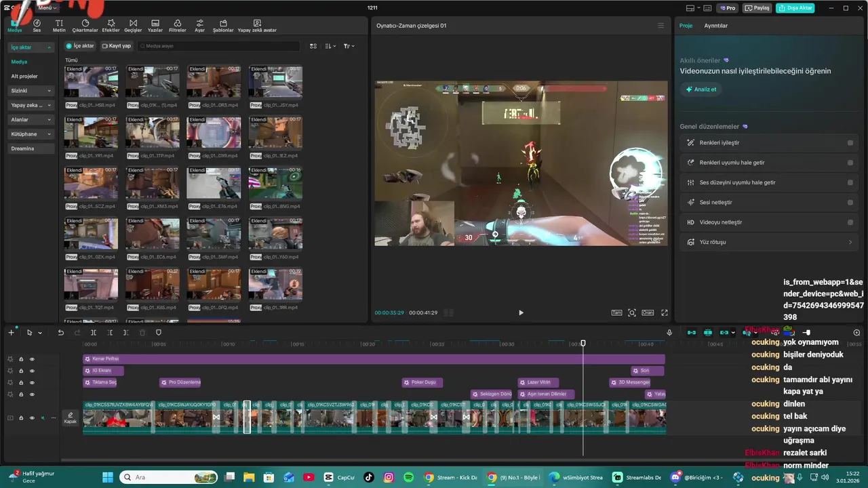Open the Efektler effects panel

pyautogui.click(x=111, y=26)
